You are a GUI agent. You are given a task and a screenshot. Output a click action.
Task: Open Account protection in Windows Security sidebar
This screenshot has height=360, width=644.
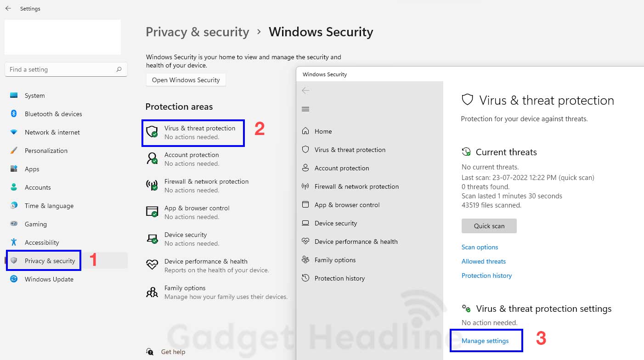(341, 168)
